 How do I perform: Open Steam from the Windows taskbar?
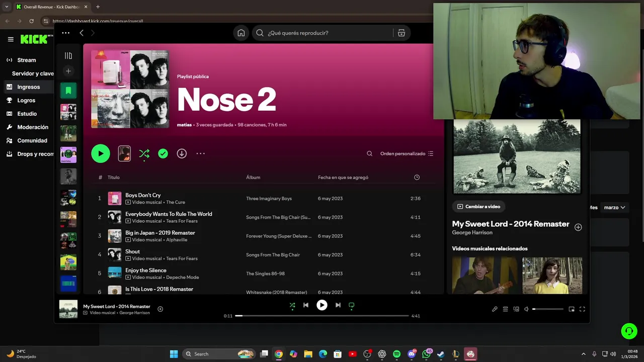441,354
